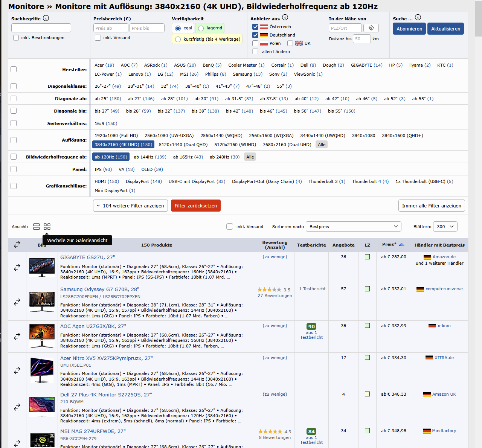The width and height of the screenshot is (482, 448).
Task: Click Preis ab input field
Action: coord(111,28)
